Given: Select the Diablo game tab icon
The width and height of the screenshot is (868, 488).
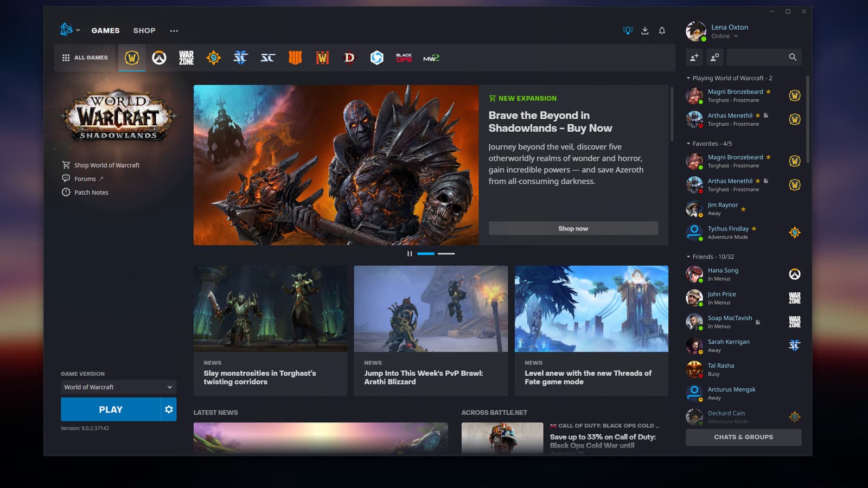Looking at the screenshot, I should (x=349, y=57).
